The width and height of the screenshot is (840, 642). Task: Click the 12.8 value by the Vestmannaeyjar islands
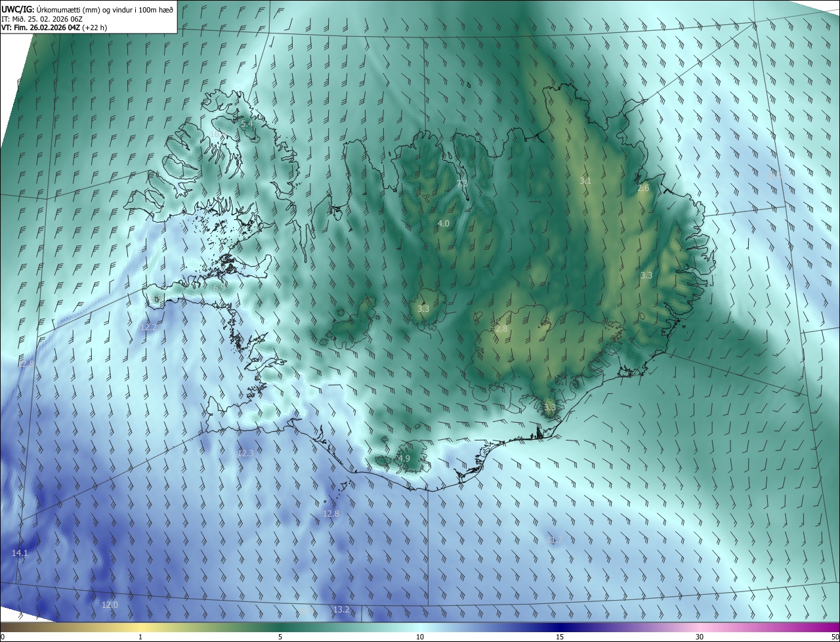331,514
